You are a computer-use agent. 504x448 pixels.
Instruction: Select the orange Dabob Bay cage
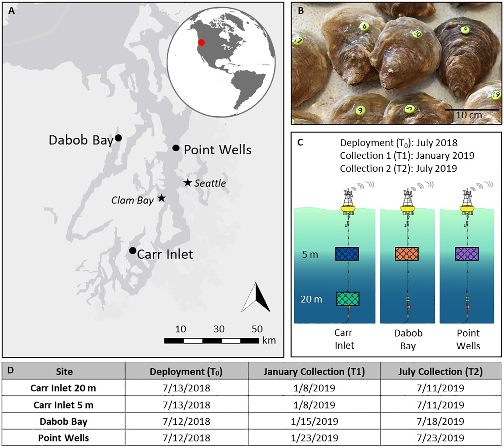coord(406,254)
